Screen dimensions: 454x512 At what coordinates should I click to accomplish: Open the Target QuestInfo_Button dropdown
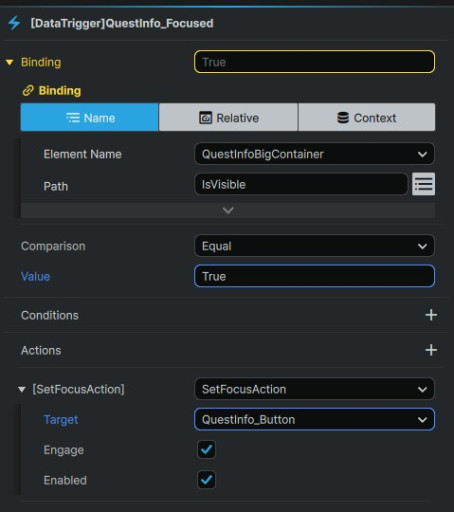314,419
